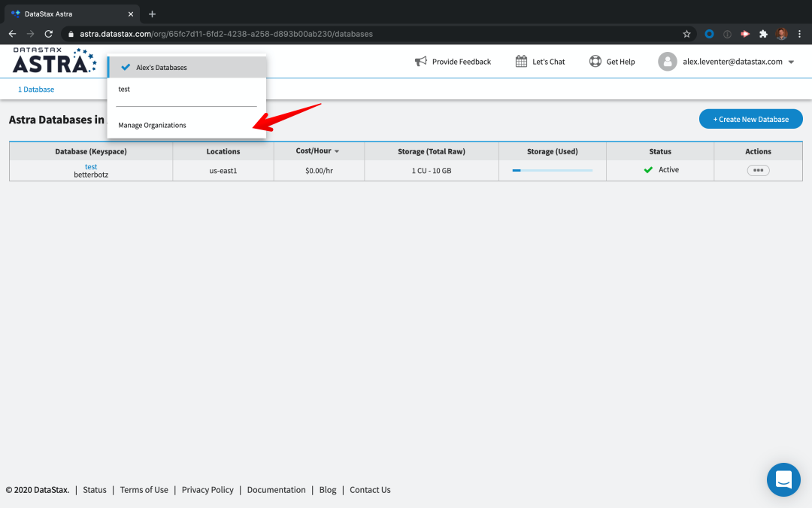Open Chrome's three-dot menu
This screenshot has height=508, width=812.
click(799, 34)
